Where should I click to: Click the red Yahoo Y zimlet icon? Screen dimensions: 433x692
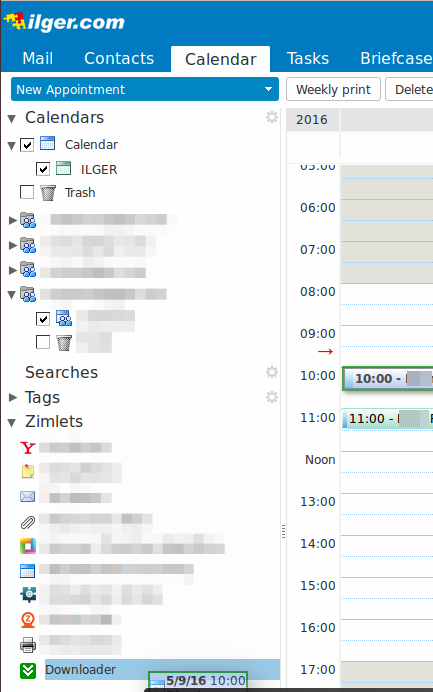click(28, 448)
